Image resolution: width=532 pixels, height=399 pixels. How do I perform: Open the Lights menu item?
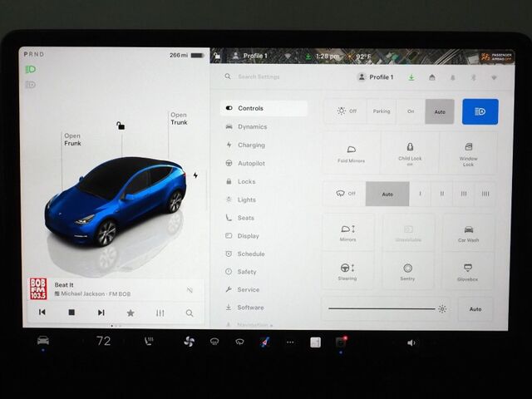(x=241, y=199)
